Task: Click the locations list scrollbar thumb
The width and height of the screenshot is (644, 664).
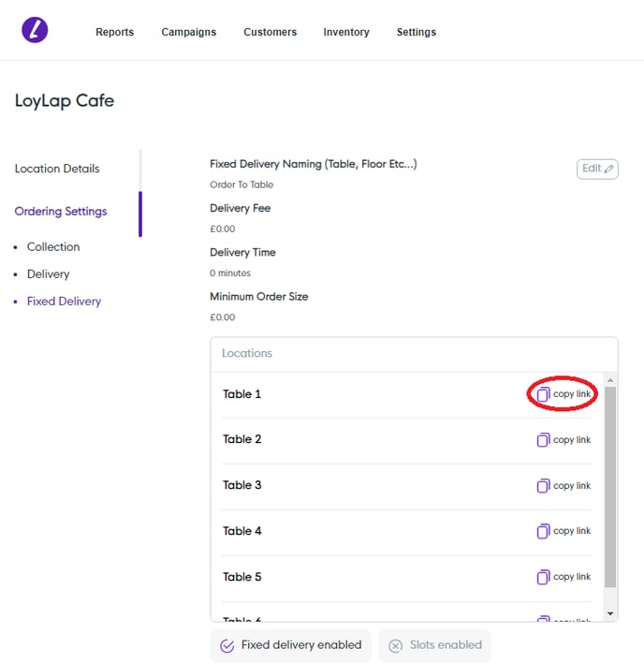Action: [x=610, y=487]
